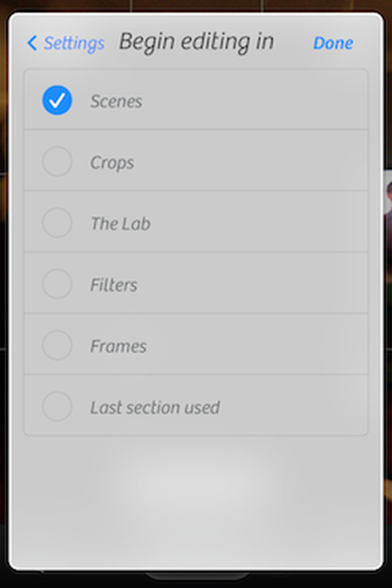Enable the Frames radio circle

tap(57, 346)
